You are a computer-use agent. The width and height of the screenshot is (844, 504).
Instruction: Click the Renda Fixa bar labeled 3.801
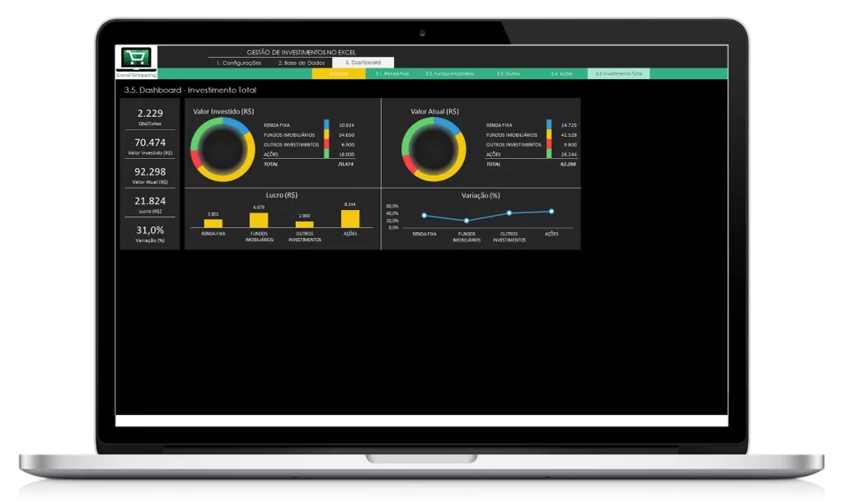pos(213,223)
